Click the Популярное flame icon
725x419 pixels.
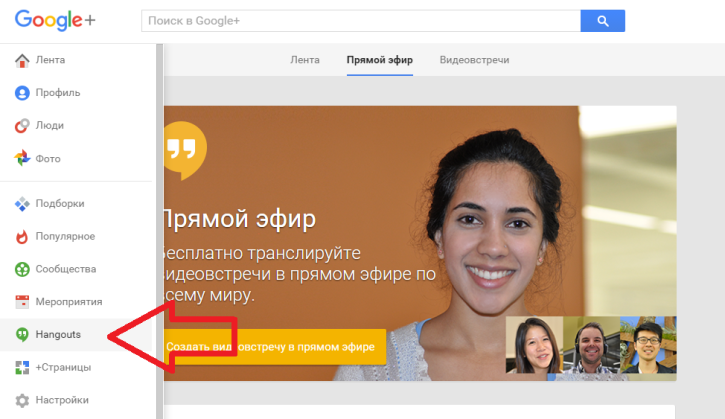[x=22, y=236]
